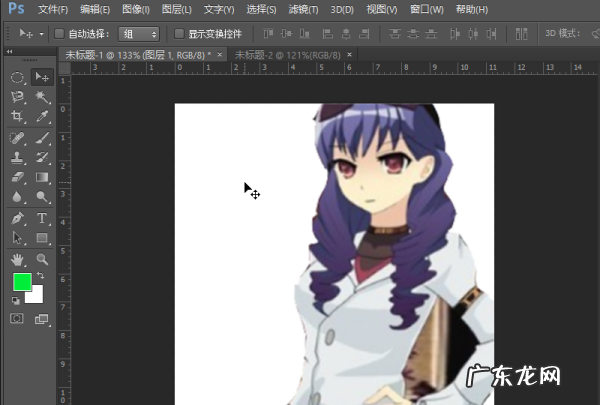
Task: Select the Hand tool
Action: click(18, 258)
